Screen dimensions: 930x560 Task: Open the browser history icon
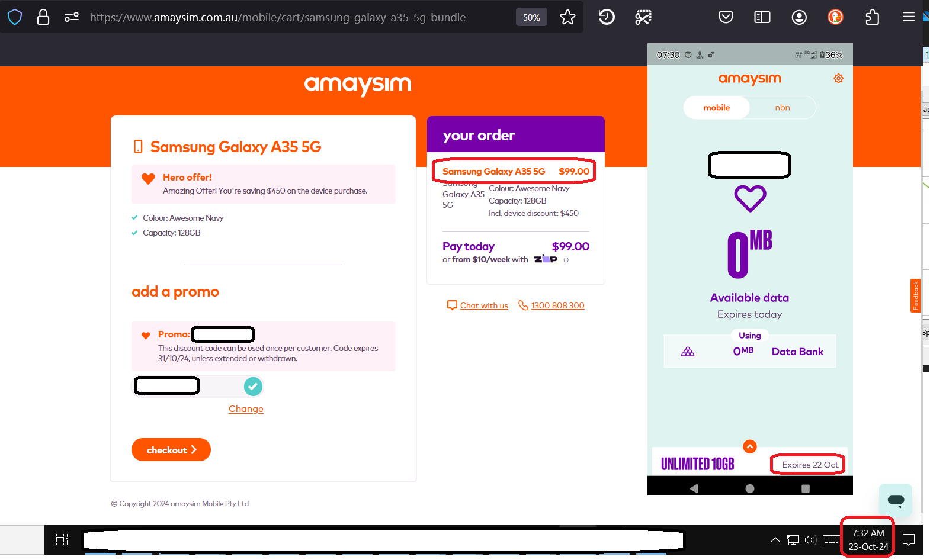click(x=607, y=17)
